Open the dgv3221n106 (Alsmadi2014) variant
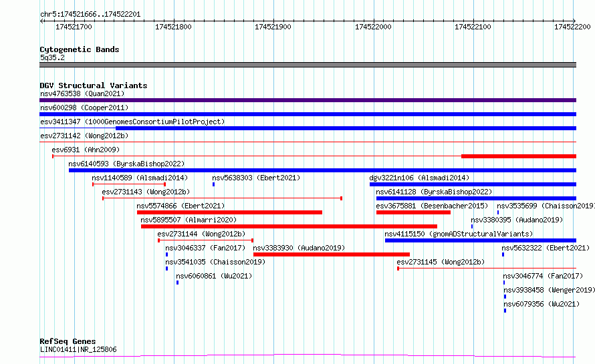This screenshot has width=595, height=364. 419,178
